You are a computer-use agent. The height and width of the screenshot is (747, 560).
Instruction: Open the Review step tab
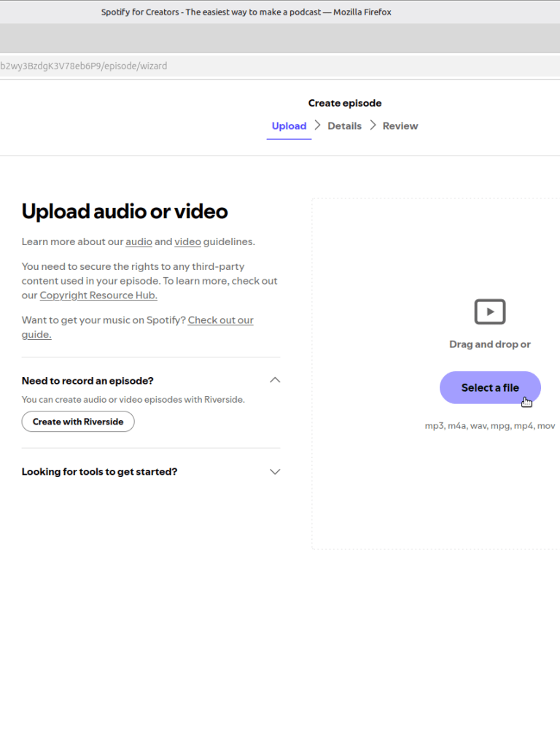point(400,126)
